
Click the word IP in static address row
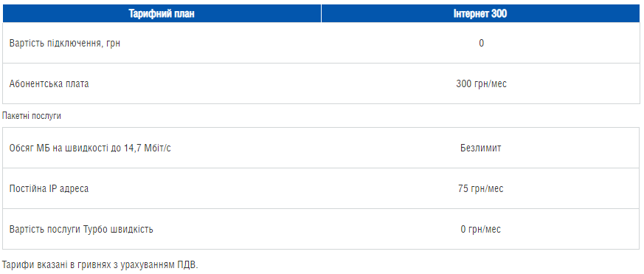pyautogui.click(x=54, y=188)
